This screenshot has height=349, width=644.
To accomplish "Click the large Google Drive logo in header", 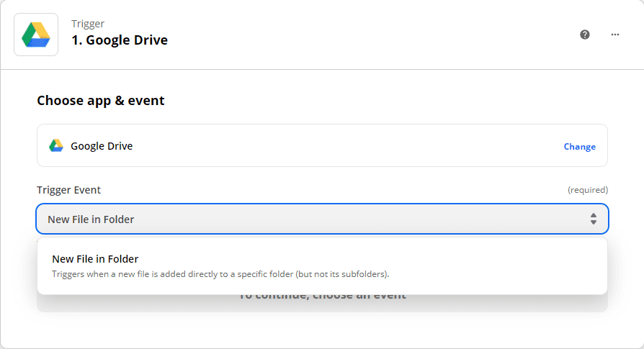I will (36, 34).
